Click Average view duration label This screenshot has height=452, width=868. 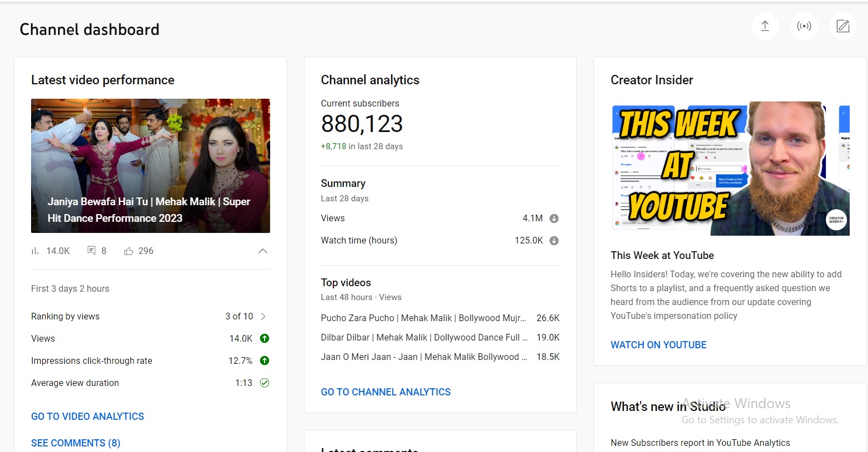(x=75, y=383)
